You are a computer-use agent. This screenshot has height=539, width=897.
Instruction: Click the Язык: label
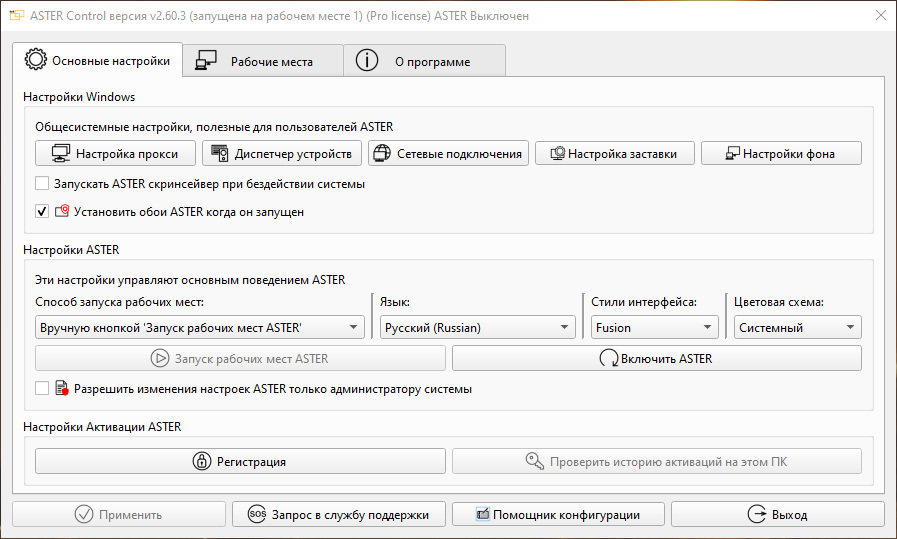click(x=395, y=302)
